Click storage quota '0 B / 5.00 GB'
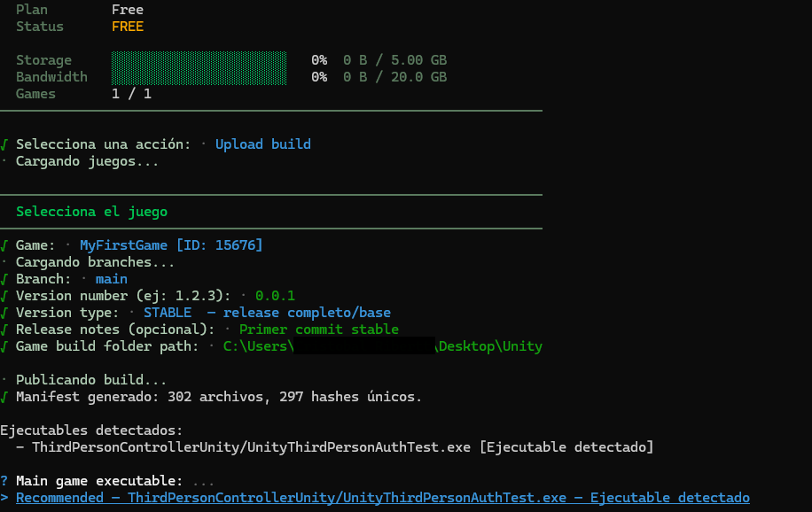The width and height of the screenshot is (812, 512). 394,60
